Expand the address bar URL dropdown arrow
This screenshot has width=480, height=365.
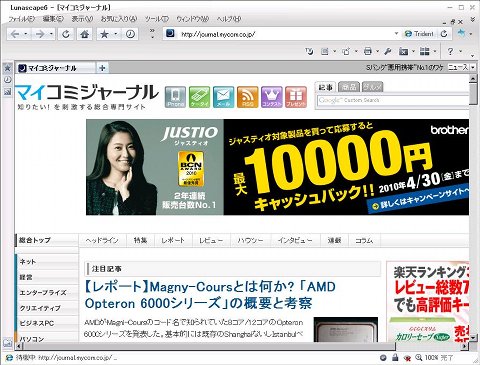pos(396,34)
